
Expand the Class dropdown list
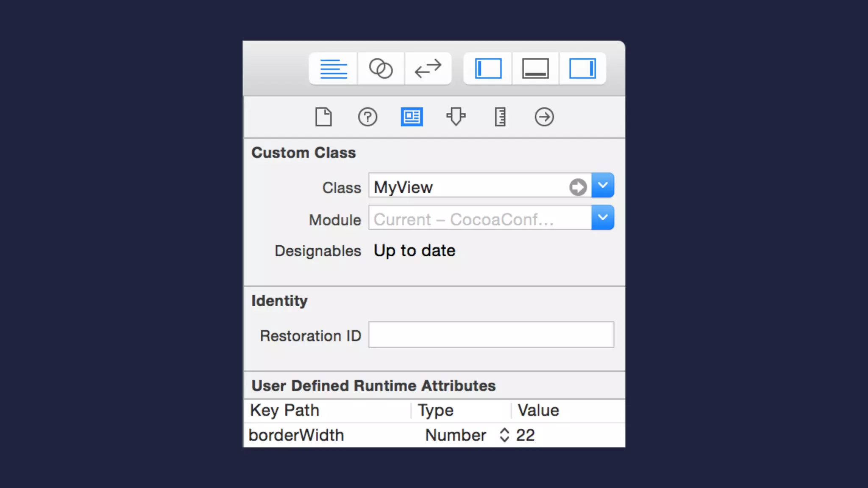[603, 185]
